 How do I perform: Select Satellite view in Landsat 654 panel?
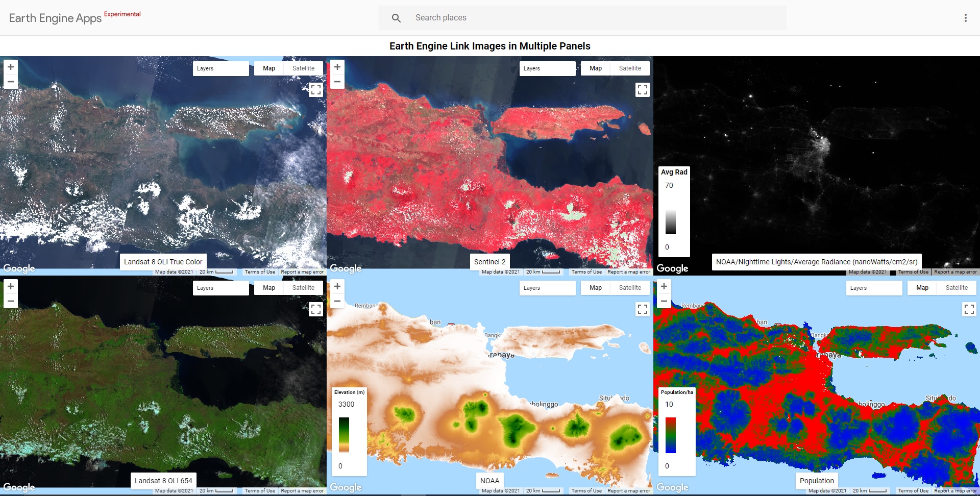coord(303,288)
